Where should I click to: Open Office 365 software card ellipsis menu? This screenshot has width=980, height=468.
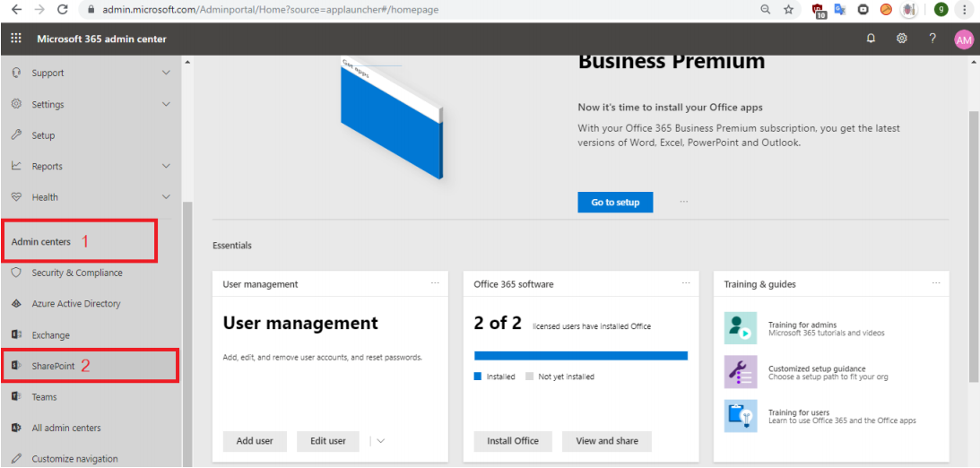[x=686, y=283]
